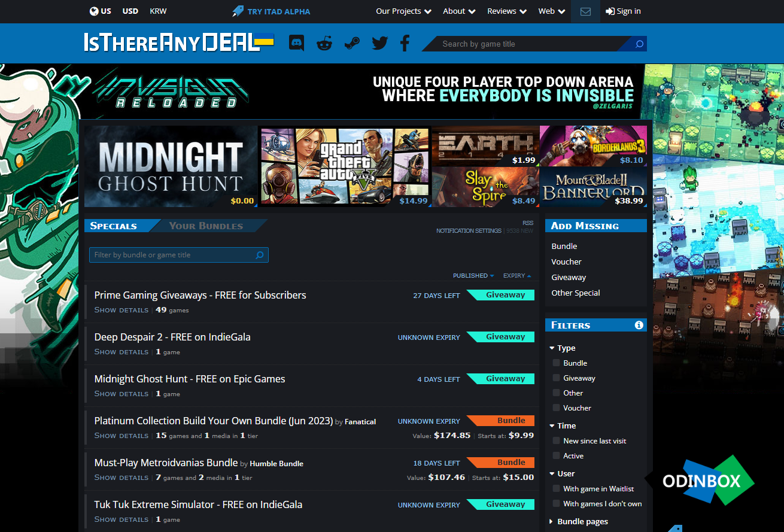Open Mount & Blade II Bannerlord thumbnail
Screen dimensions: 784x532
click(x=593, y=187)
